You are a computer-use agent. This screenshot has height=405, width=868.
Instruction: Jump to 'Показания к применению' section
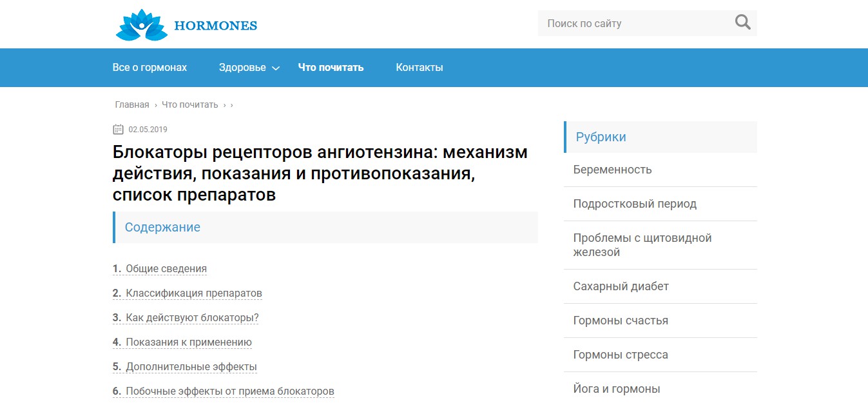tap(182, 342)
